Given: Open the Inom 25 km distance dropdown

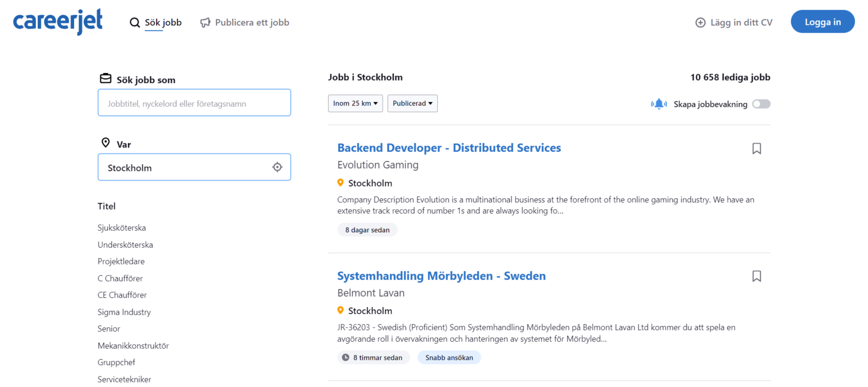Looking at the screenshot, I should pyautogui.click(x=355, y=103).
